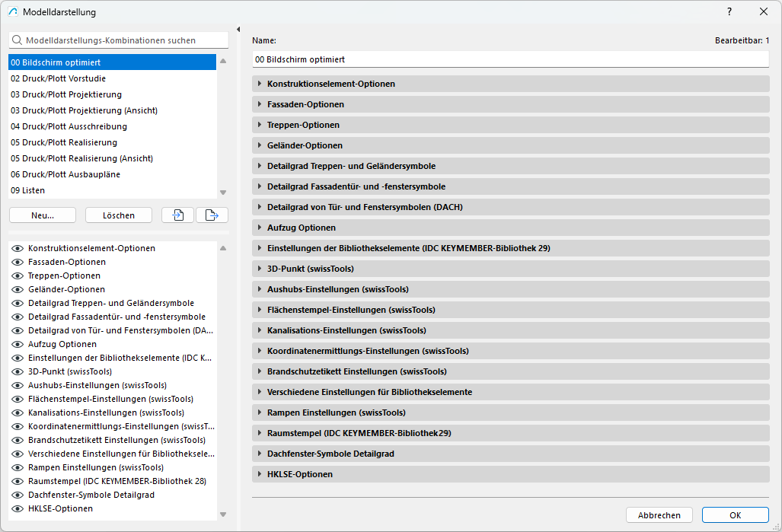Click the search magnifier icon
This screenshot has height=532, width=782.
point(17,40)
